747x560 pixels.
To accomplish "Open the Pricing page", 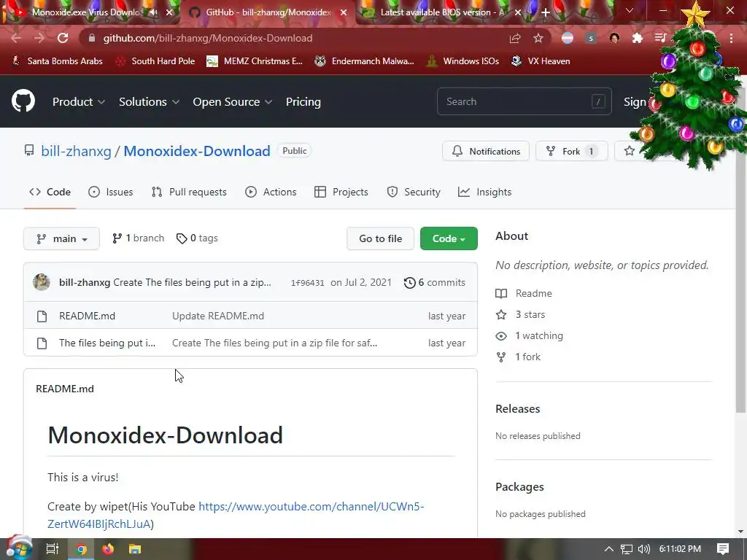I will 303,101.
